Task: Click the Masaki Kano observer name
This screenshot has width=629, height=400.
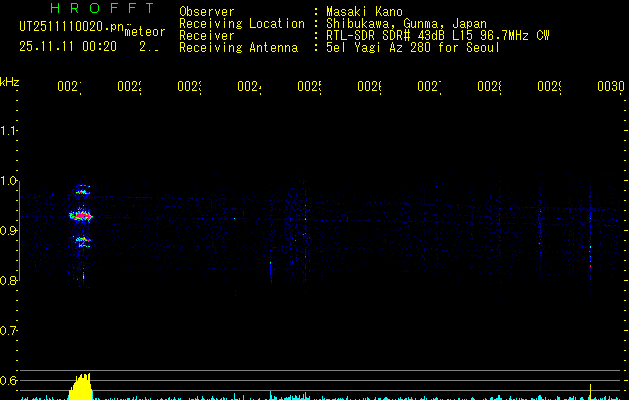Action: click(364, 12)
